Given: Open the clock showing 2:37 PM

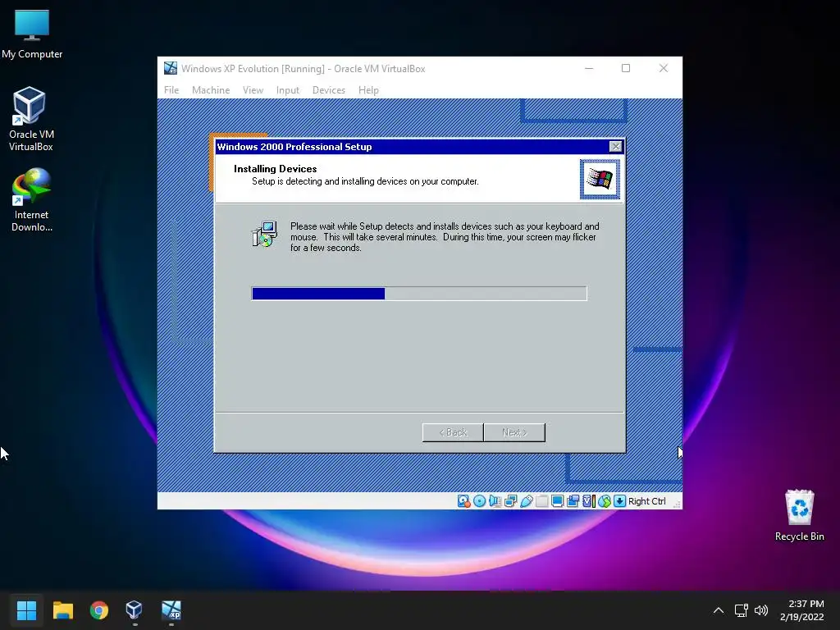Looking at the screenshot, I should (x=802, y=610).
